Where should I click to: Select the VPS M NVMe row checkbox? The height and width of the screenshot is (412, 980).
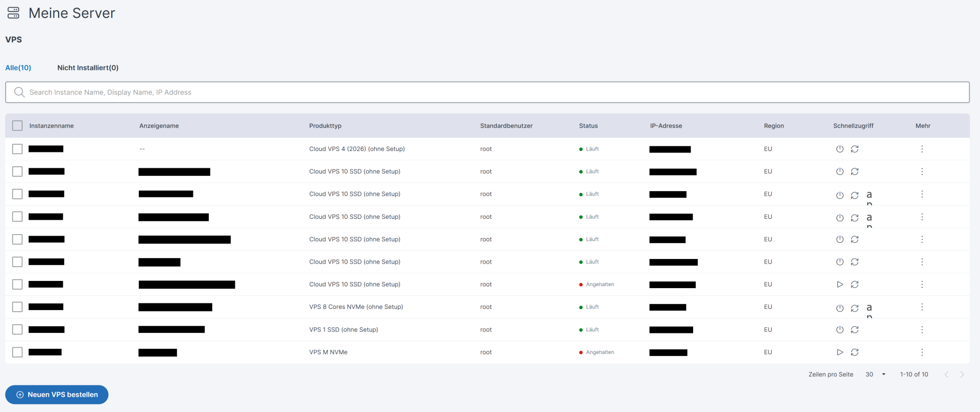pyautogui.click(x=17, y=352)
